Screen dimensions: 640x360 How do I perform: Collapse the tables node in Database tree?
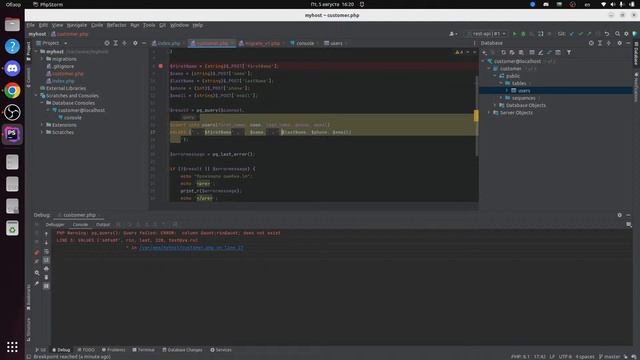pos(501,83)
